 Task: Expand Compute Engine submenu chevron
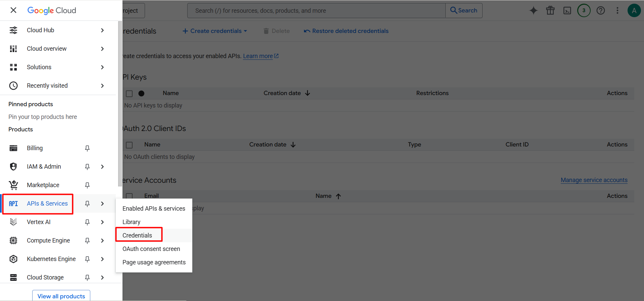[x=102, y=241]
